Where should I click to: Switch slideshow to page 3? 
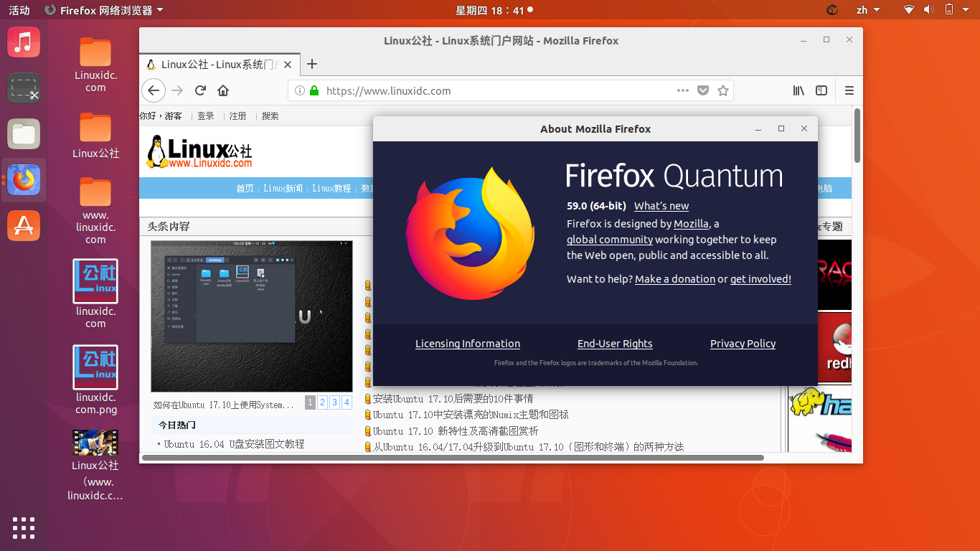[335, 402]
